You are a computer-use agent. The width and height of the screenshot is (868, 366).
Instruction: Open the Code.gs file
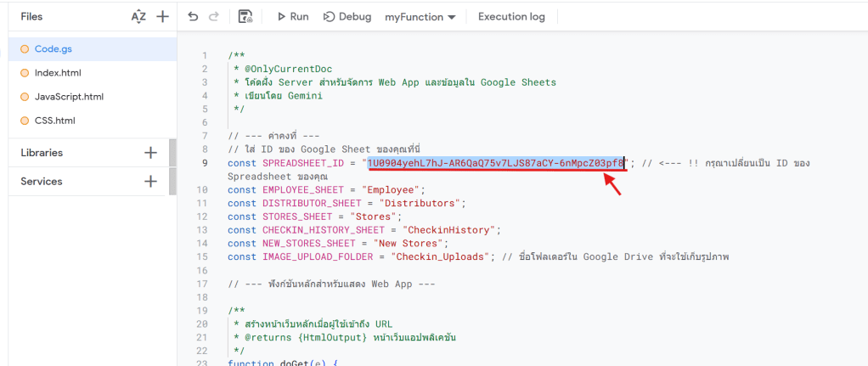click(x=53, y=49)
